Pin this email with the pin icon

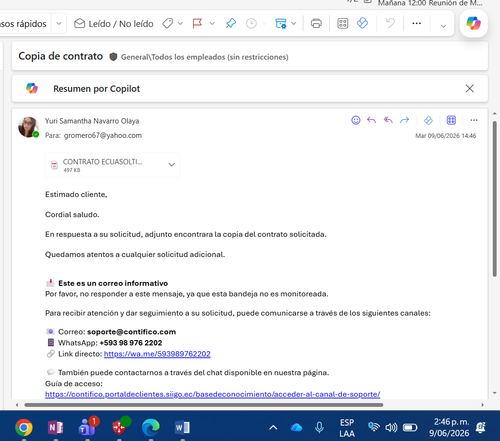pyautogui.click(x=231, y=23)
